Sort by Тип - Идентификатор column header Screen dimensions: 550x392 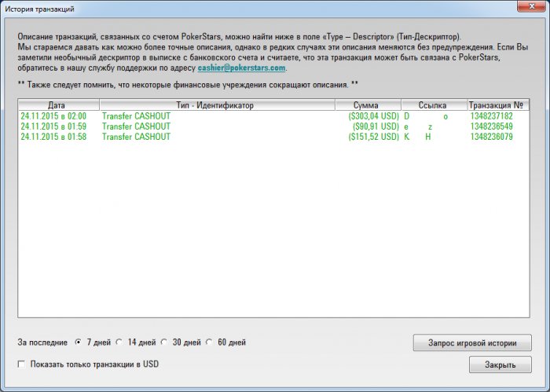217,105
